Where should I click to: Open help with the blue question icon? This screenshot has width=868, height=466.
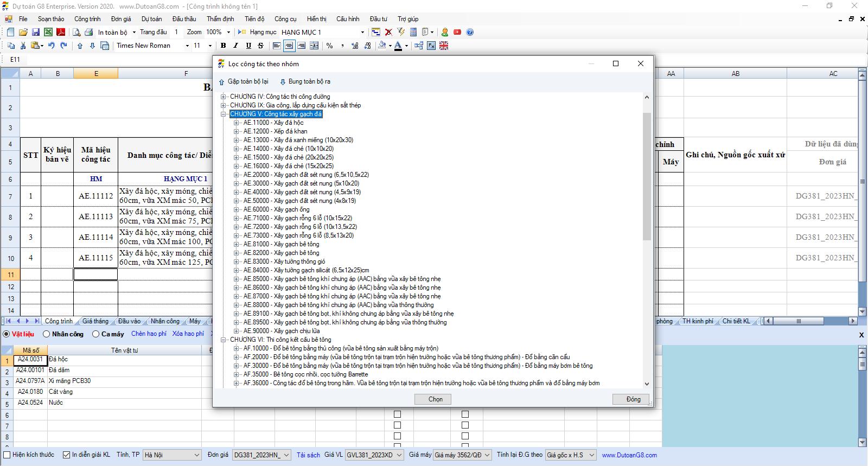point(470,32)
